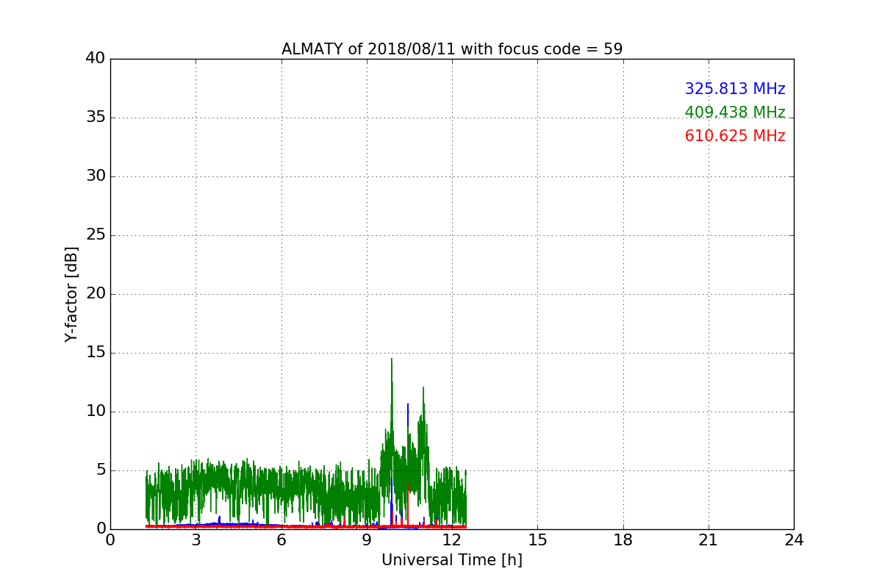The height and width of the screenshot is (588, 882).
Task: Click y-axis tick label 15
Action: [x=96, y=353]
